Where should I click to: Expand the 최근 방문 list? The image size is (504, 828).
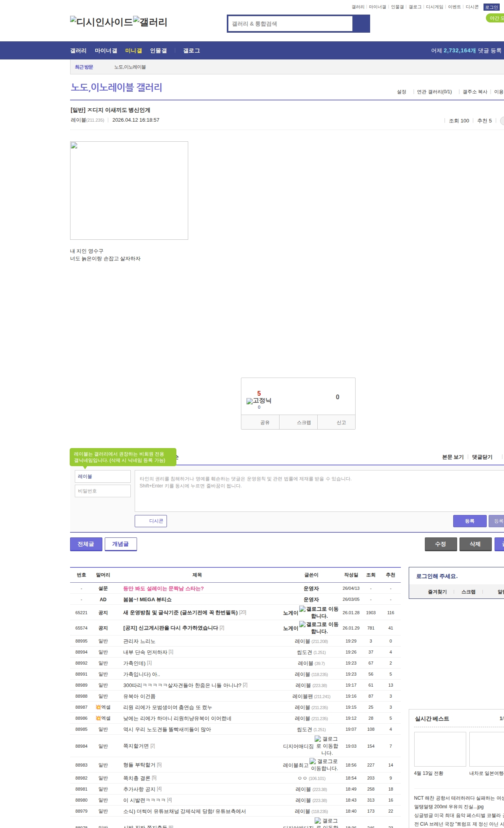pyautogui.click(x=84, y=67)
